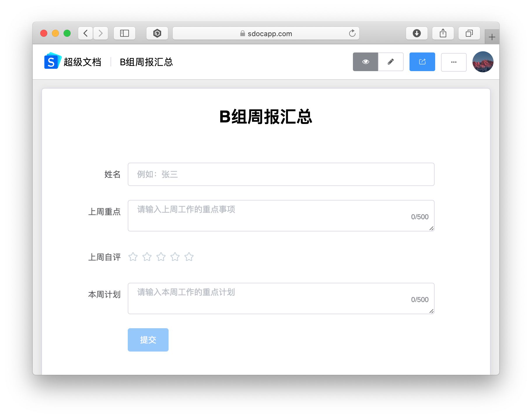Image resolution: width=532 pixels, height=418 pixels.
Task: Rate 上周自评 four stars
Action: coord(175,257)
